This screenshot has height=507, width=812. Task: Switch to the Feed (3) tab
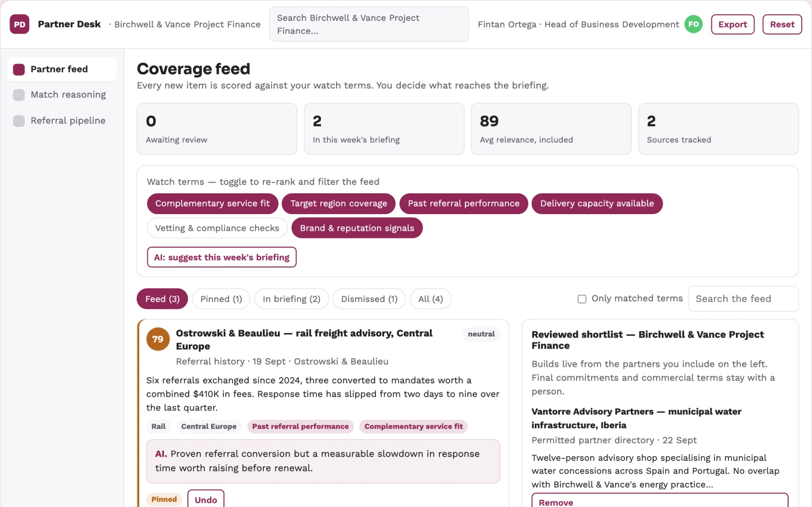[162, 299]
